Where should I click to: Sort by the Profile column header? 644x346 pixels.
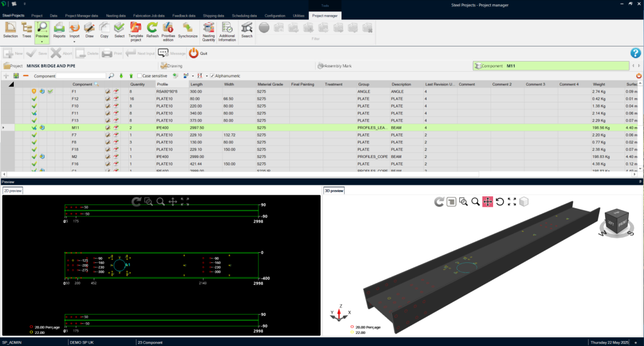point(162,84)
